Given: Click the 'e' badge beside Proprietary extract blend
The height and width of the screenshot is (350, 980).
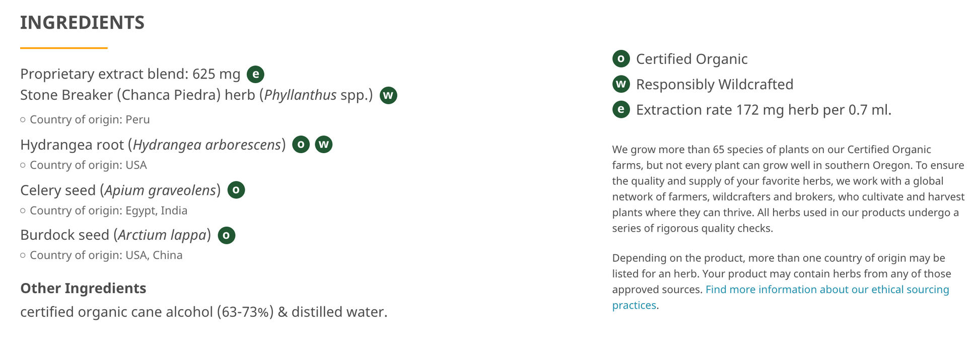Looking at the screenshot, I should click(x=255, y=75).
